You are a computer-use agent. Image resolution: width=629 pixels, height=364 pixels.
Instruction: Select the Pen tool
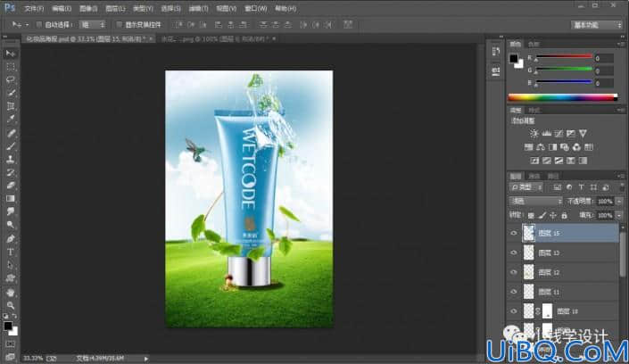click(x=11, y=239)
